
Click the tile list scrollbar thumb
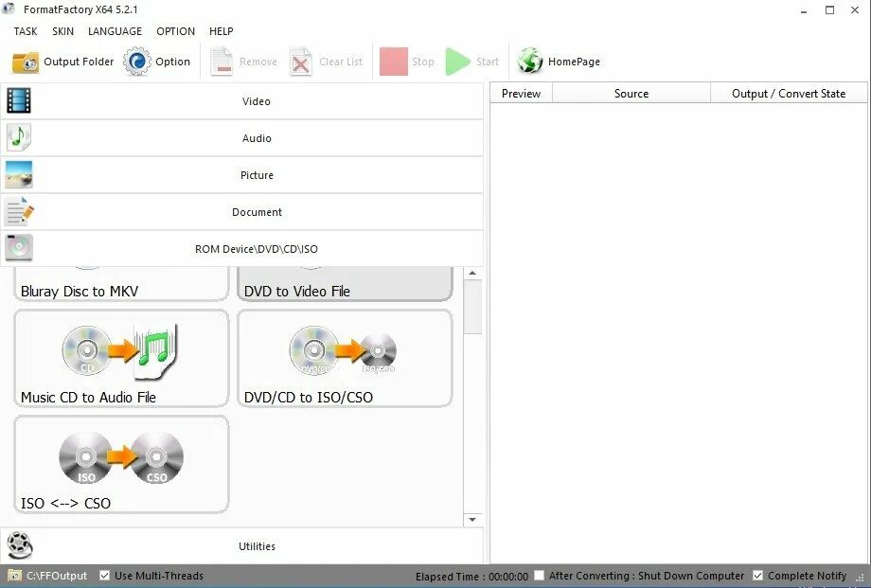pos(472,307)
